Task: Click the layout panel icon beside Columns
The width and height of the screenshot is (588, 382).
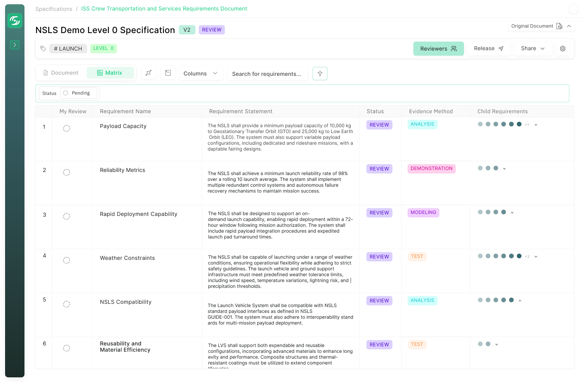Action: tap(168, 73)
